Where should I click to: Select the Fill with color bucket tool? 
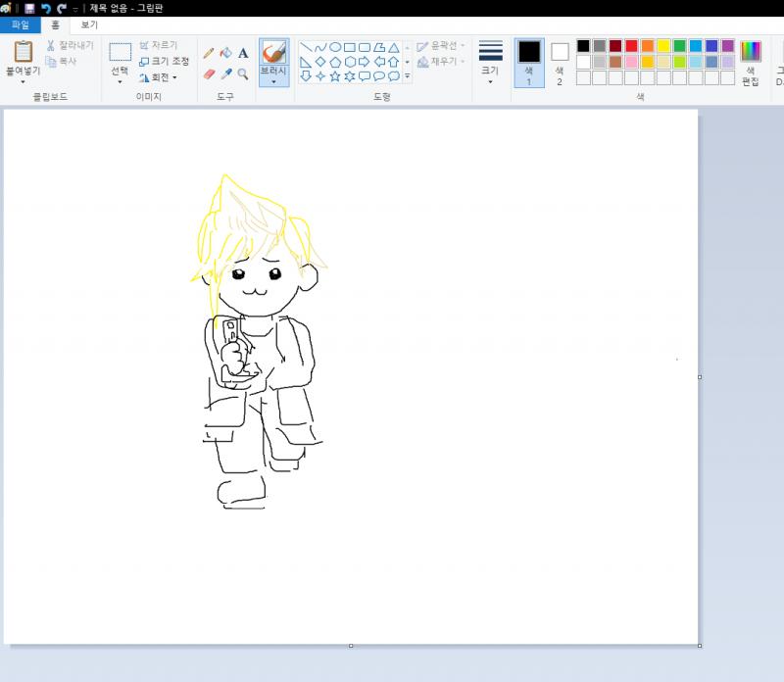click(x=226, y=53)
